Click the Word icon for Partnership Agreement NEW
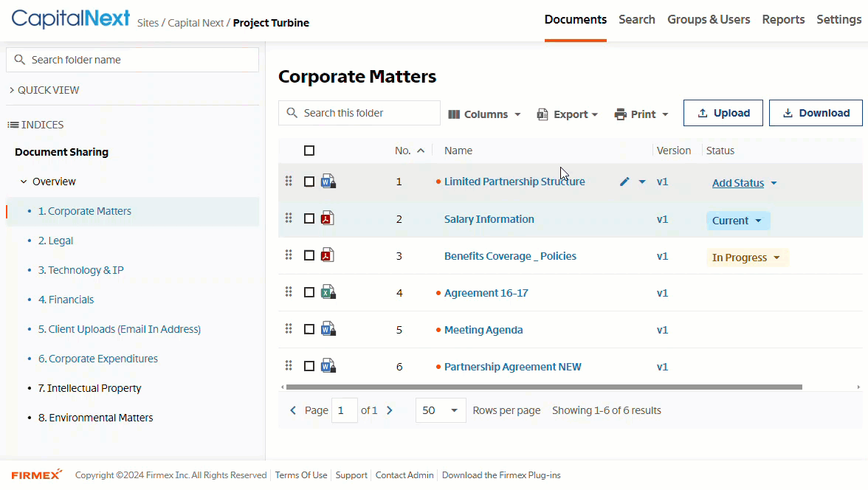The height and width of the screenshot is (490, 868). tap(328, 365)
